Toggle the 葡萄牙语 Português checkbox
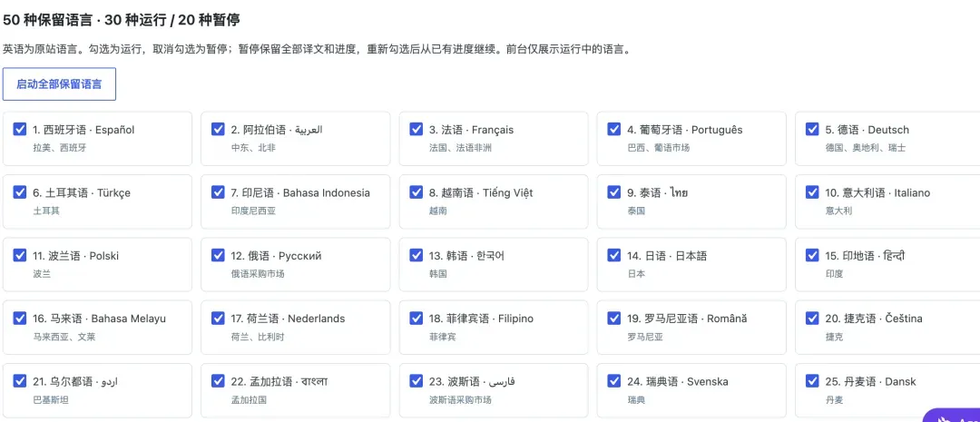Screen dimensions: 980x422 pos(613,130)
